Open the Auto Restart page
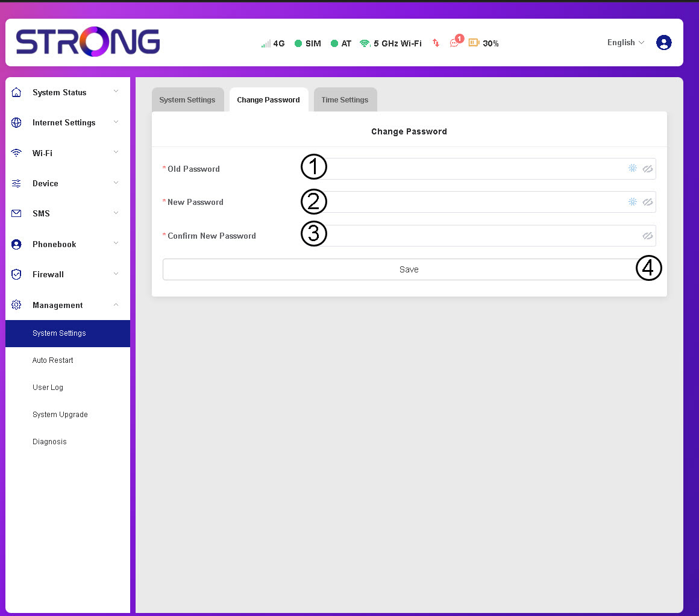 53,360
